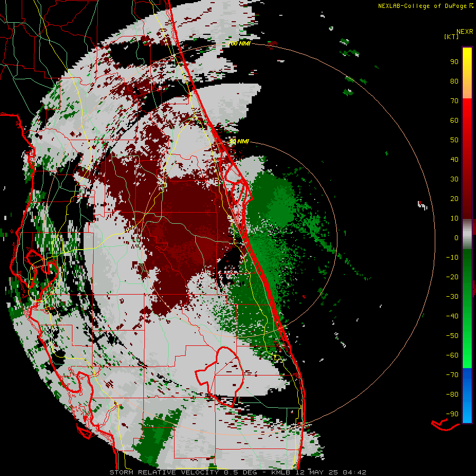Click the 70 value on velocity scale

pyautogui.click(x=454, y=101)
